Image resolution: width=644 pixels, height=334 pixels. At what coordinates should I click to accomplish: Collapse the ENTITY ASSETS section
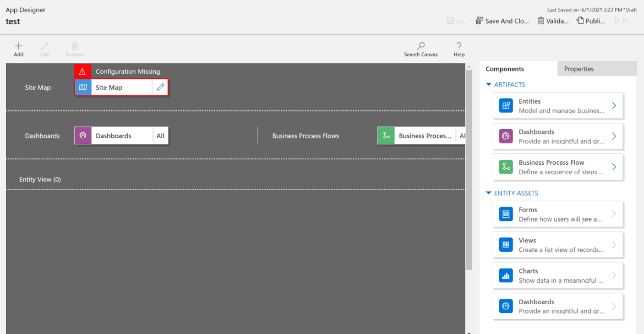[488, 193]
